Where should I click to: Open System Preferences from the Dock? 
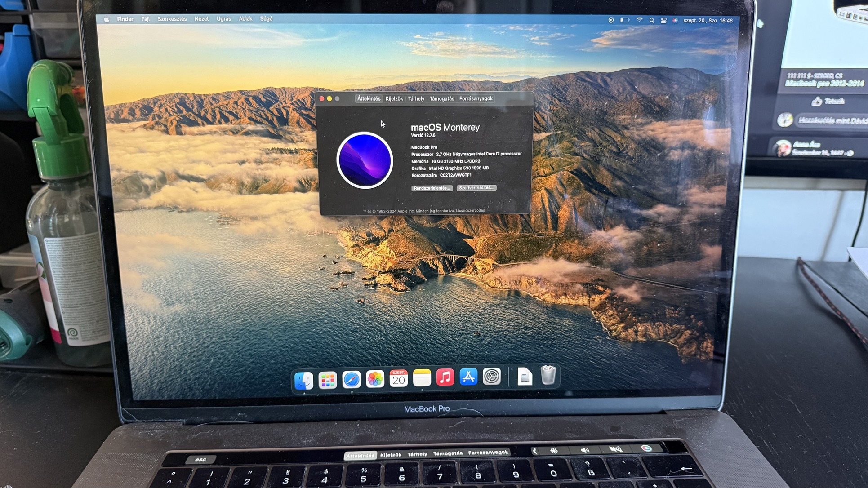click(492, 377)
